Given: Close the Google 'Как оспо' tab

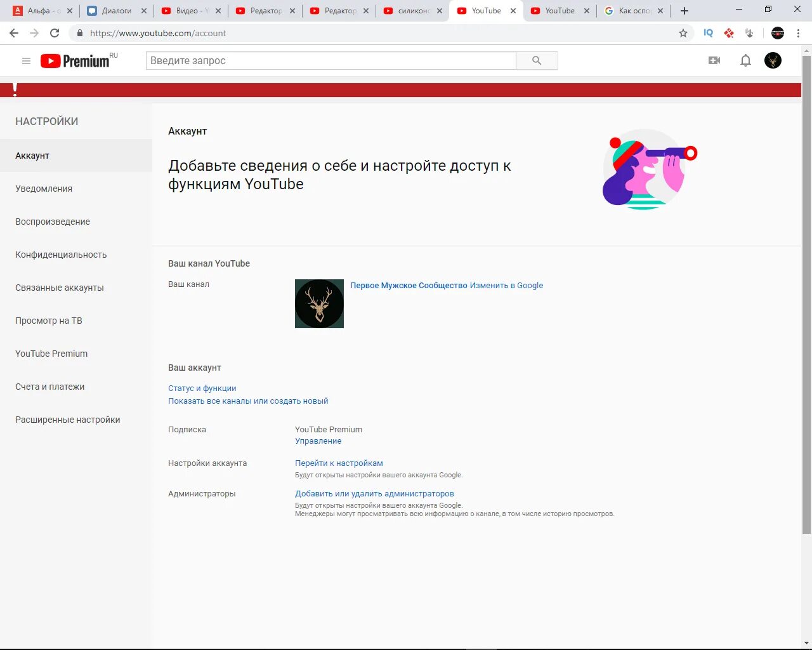Looking at the screenshot, I should tap(660, 11).
